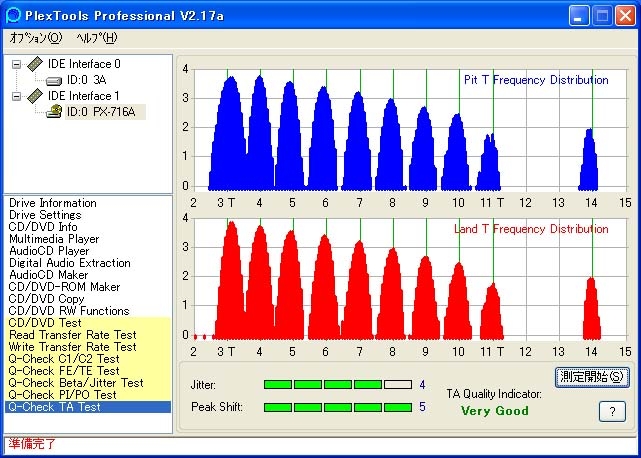Select Q-Check Beta/Jitter Test
Viewport: 641px width, 458px height.
point(76,383)
